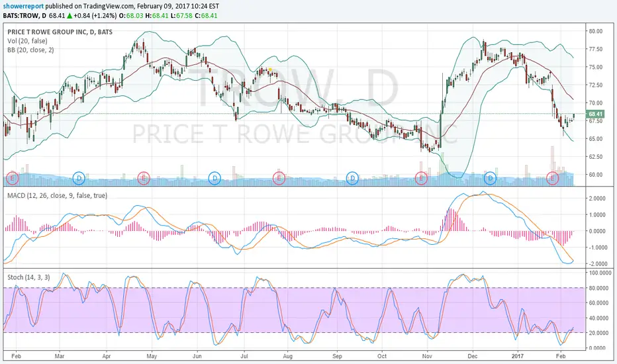Click the 70.00 price axis label

(595, 103)
